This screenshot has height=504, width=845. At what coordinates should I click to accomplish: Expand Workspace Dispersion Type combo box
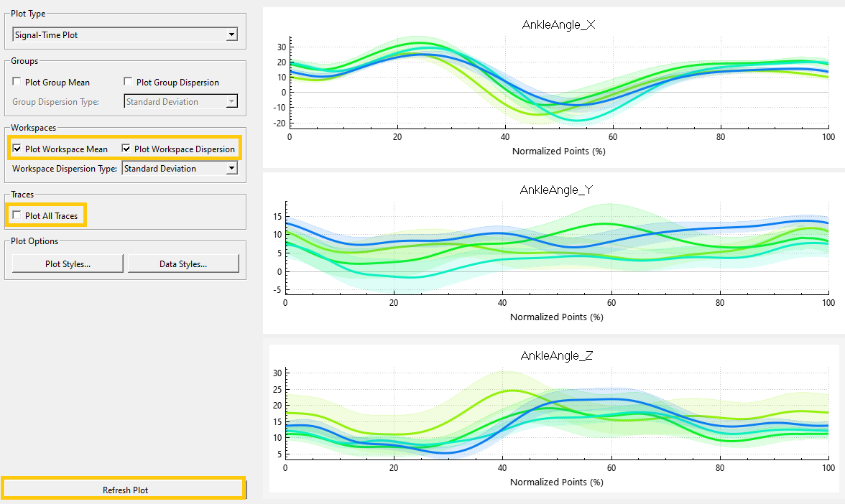[x=180, y=169]
